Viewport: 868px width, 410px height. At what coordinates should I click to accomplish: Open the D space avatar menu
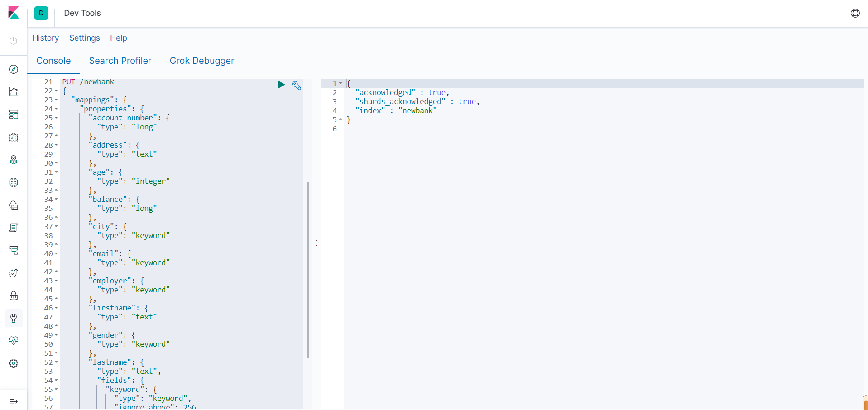tap(41, 13)
